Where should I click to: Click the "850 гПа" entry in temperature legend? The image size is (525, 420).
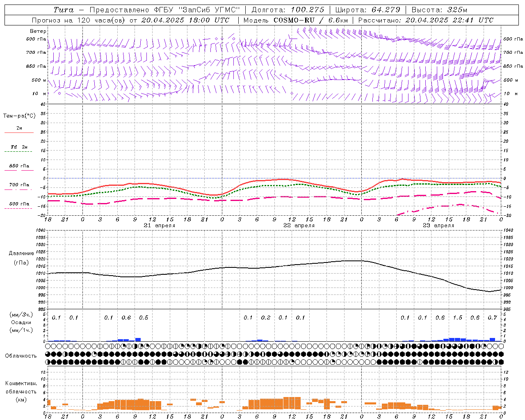point(19,166)
